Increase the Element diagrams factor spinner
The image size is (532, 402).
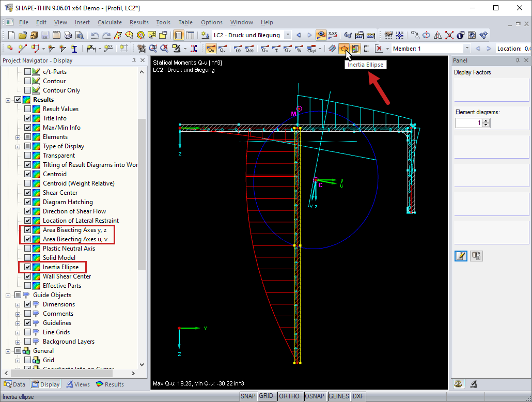click(x=486, y=120)
